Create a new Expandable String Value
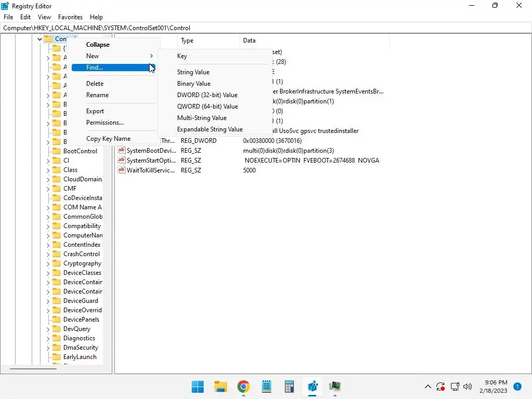The height and width of the screenshot is (399, 532). click(210, 129)
